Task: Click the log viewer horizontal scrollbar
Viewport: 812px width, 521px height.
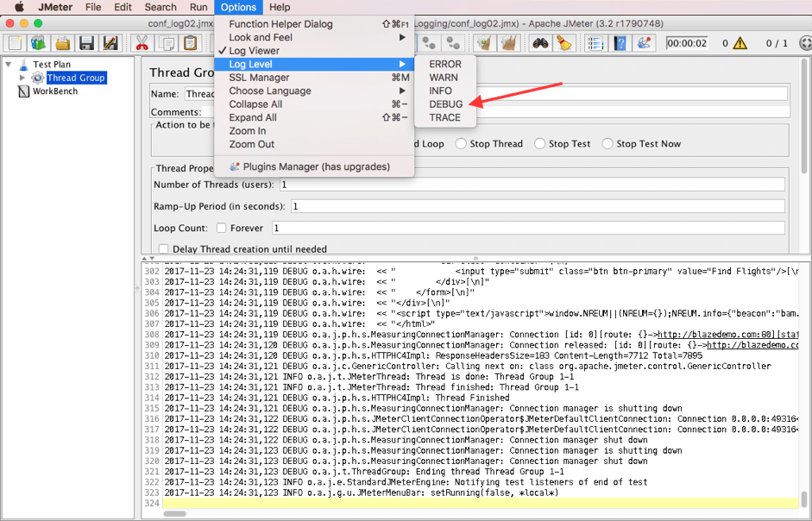Action: [174, 514]
